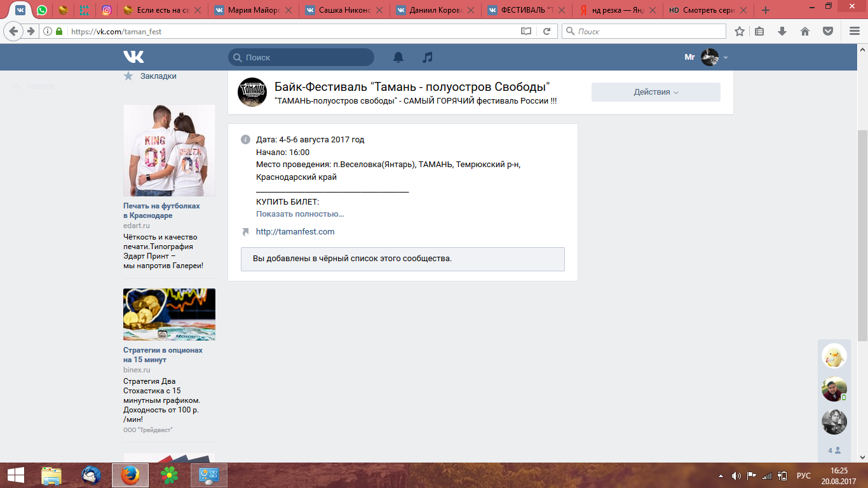Open Thunderbird from taskbar
The width and height of the screenshot is (868, 488).
click(92, 475)
